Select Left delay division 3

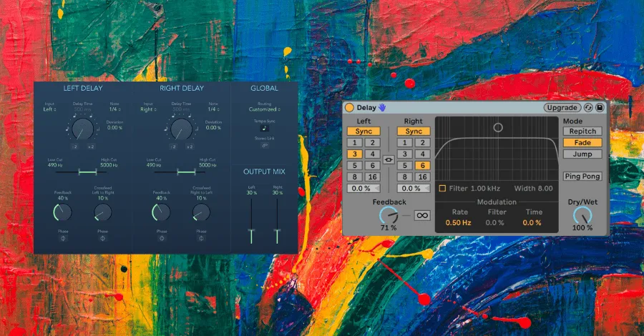click(x=354, y=154)
